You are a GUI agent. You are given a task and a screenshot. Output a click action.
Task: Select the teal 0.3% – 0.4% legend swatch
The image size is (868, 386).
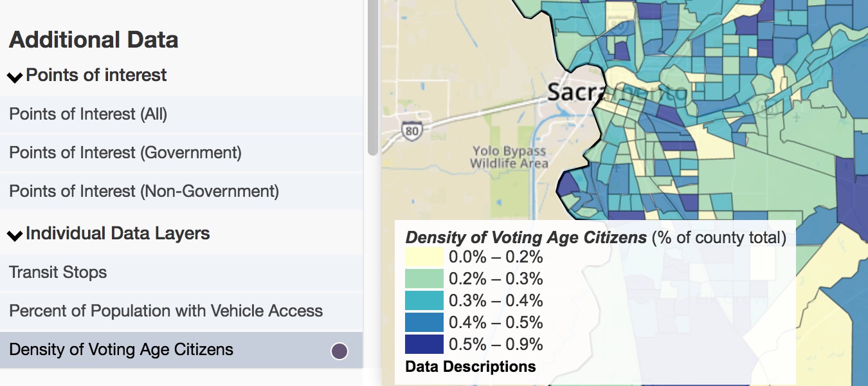[x=422, y=300]
